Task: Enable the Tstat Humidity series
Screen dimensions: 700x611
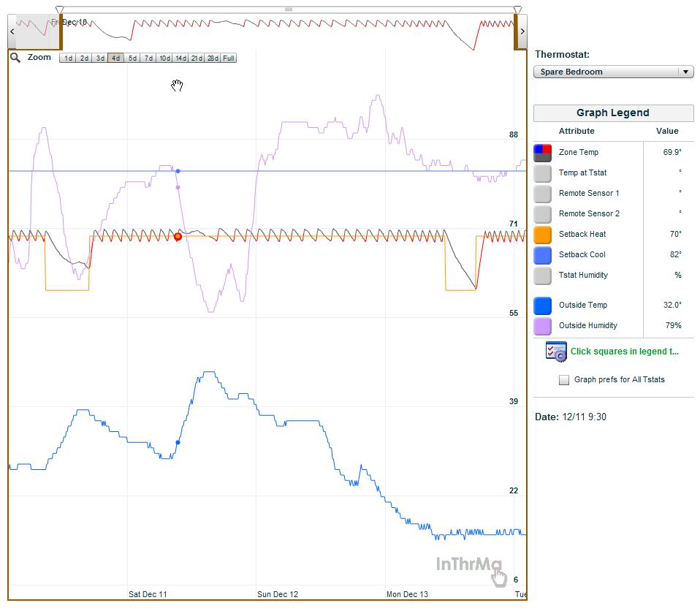Action: point(542,276)
